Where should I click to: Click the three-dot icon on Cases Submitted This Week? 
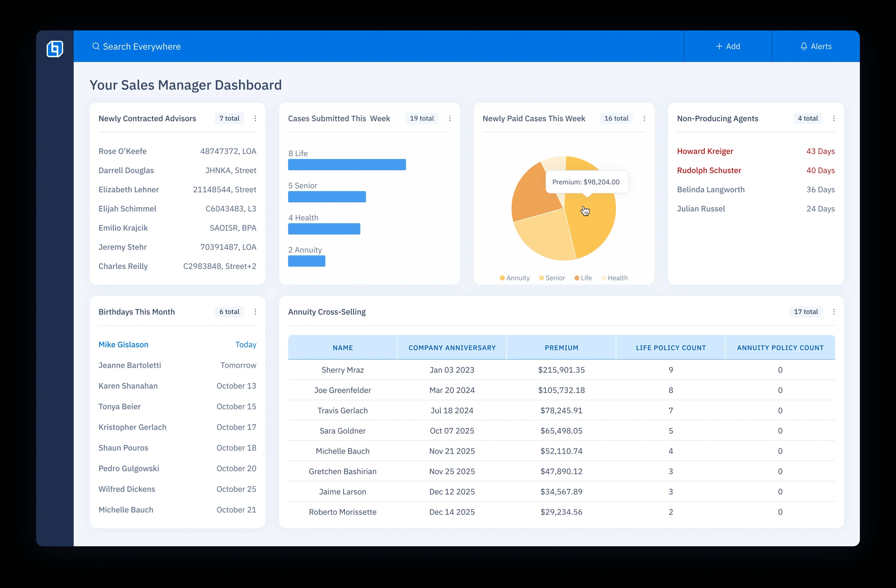(449, 118)
